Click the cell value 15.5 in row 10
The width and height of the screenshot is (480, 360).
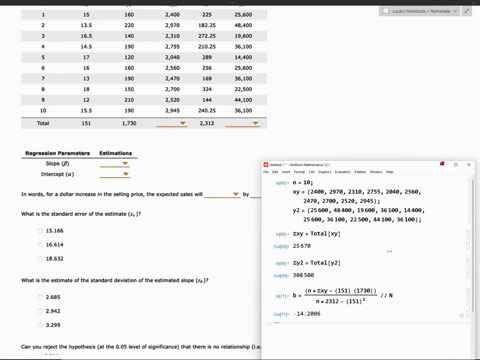tap(86, 111)
